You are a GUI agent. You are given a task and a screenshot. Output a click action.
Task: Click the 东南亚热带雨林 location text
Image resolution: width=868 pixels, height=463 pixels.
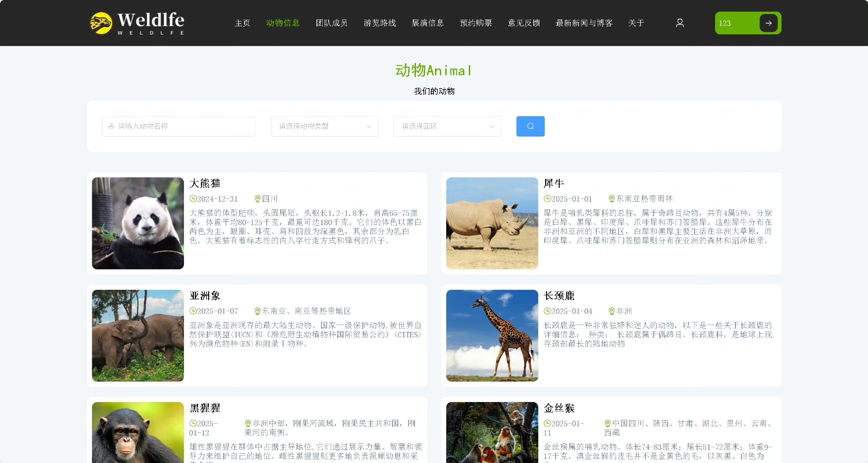(645, 199)
